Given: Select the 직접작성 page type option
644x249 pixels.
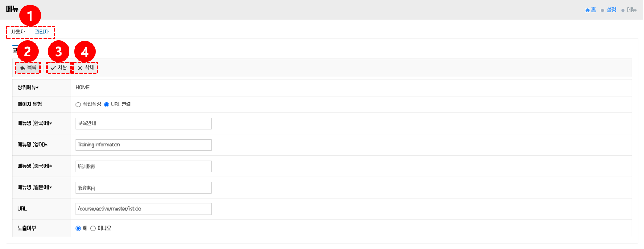Looking at the screenshot, I should (x=78, y=105).
